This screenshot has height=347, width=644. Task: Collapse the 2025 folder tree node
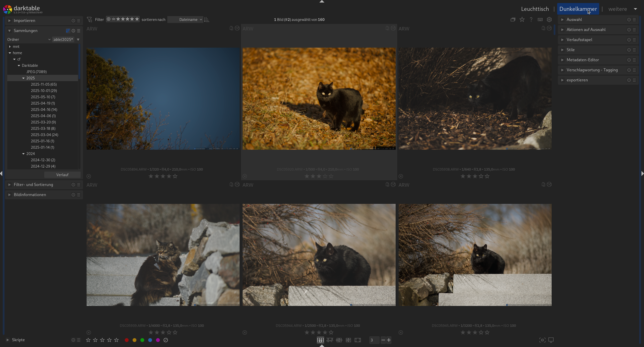click(23, 78)
